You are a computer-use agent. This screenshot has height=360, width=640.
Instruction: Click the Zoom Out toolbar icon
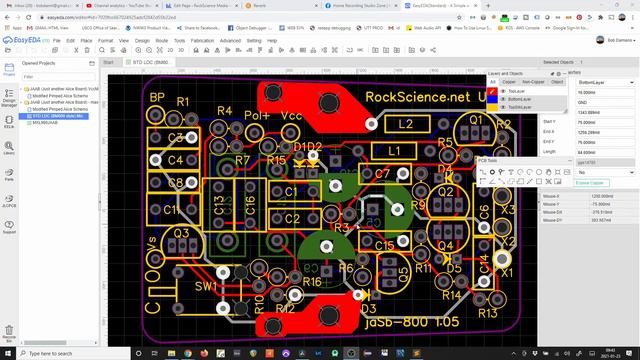coord(149,50)
